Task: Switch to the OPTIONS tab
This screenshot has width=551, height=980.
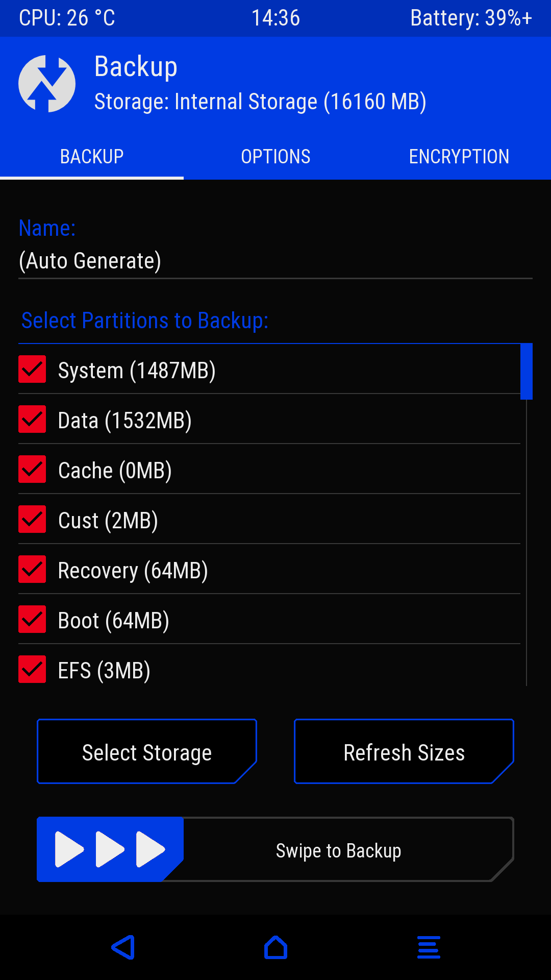Action: tap(275, 157)
